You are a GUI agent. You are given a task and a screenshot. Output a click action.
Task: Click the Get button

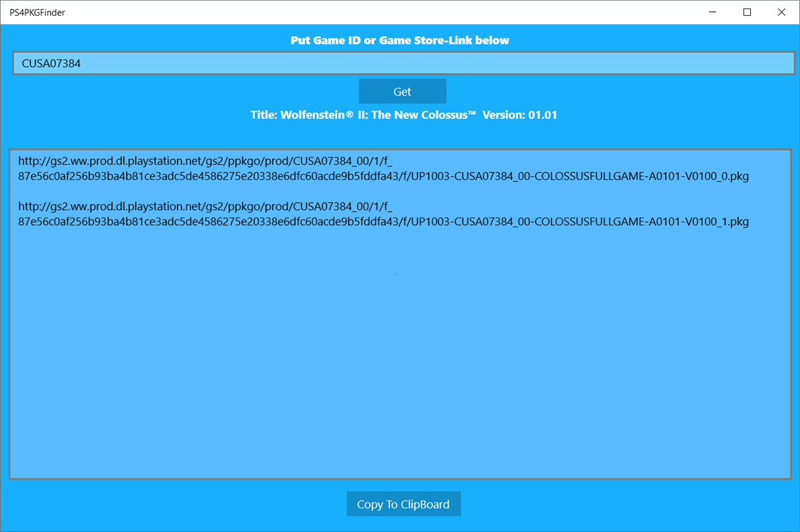402,91
